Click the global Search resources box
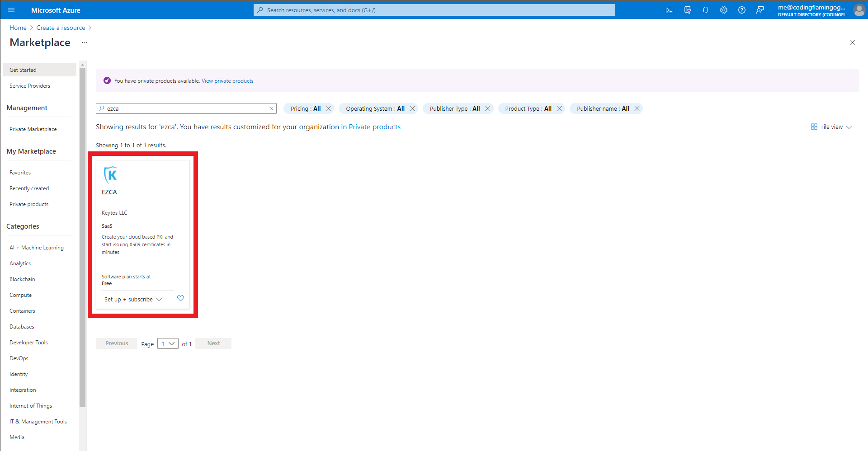868x451 pixels. coord(434,10)
